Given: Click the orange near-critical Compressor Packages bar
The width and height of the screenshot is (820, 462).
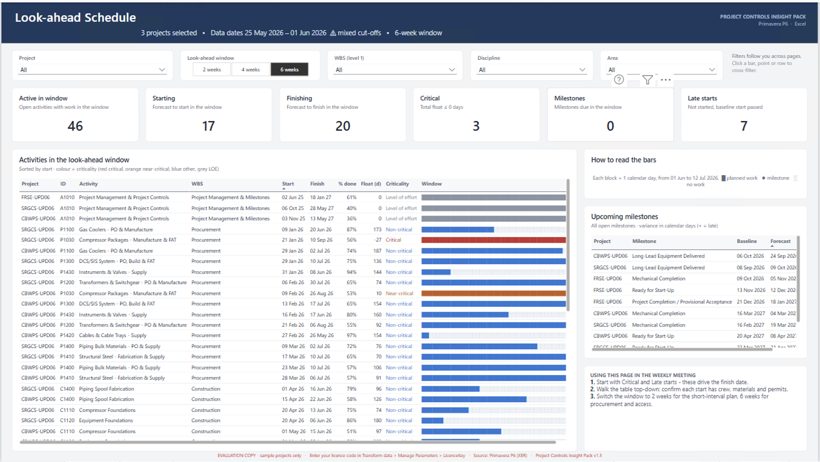Looking at the screenshot, I should (x=494, y=294).
